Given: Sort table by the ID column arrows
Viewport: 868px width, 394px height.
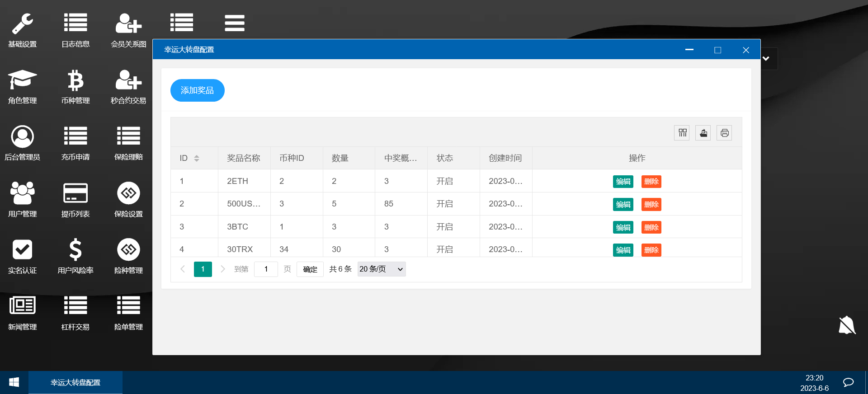Looking at the screenshot, I should [x=196, y=158].
